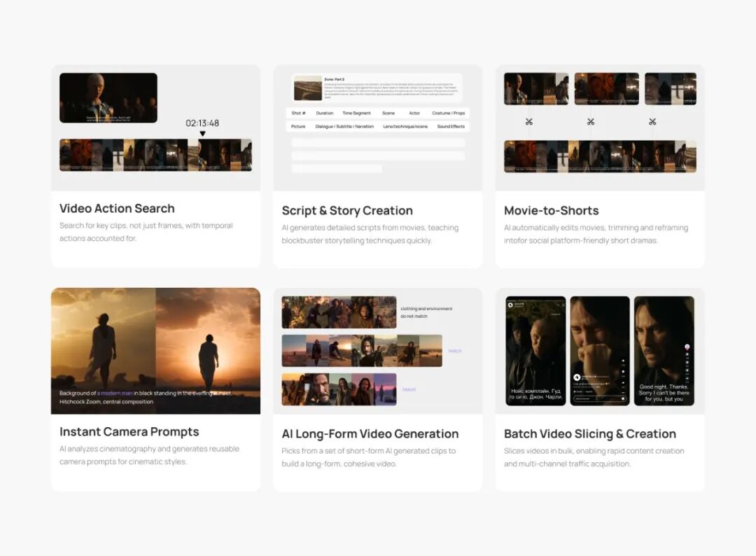This screenshot has height=556, width=756.
Task: Select the Script & Story Creation heading
Action: (x=347, y=211)
